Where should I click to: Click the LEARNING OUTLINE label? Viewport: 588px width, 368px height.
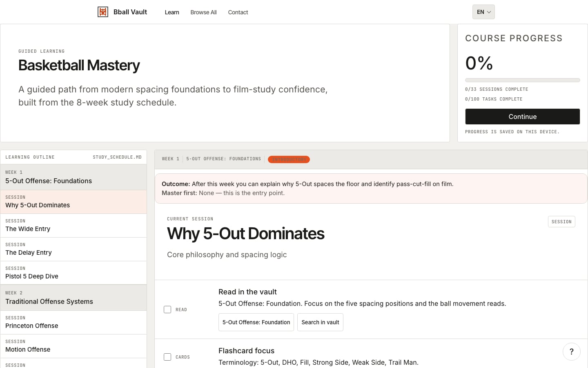click(30, 157)
